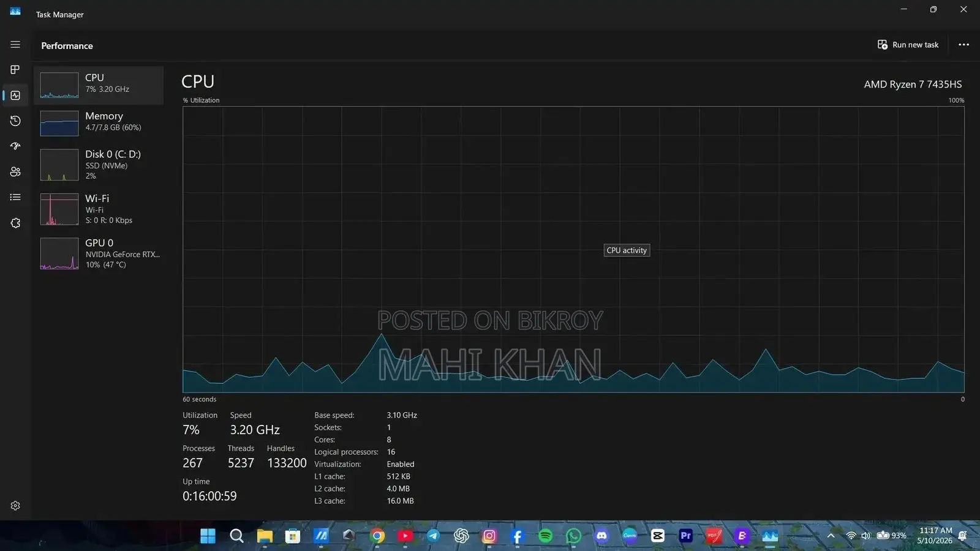Select the Memory performance entry
The height and width of the screenshot is (551, 980).
tap(99, 123)
